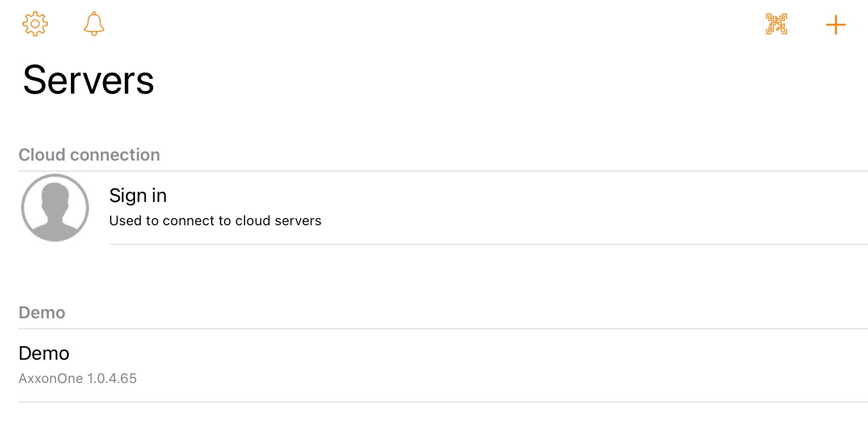Click the Sign in label
868x425 pixels.
pyautogui.click(x=138, y=196)
